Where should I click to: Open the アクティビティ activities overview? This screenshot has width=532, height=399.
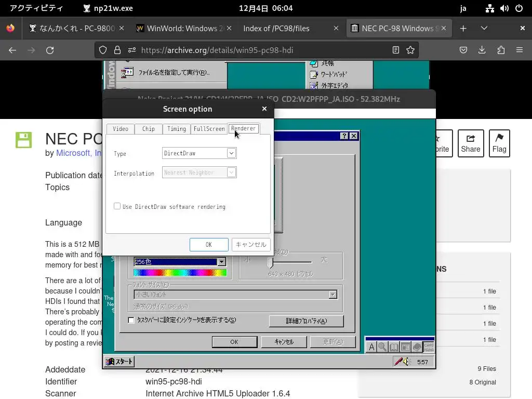coord(36,8)
